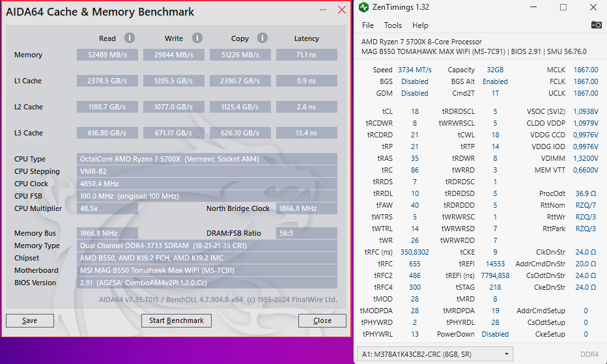Click the Memory Type field DDR4-3733 SDRAM
This screenshot has height=364, width=607.
206,245
